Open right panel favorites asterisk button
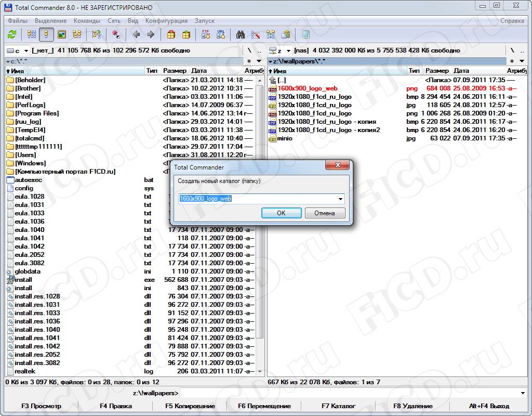The image size is (532, 416). click(512, 61)
